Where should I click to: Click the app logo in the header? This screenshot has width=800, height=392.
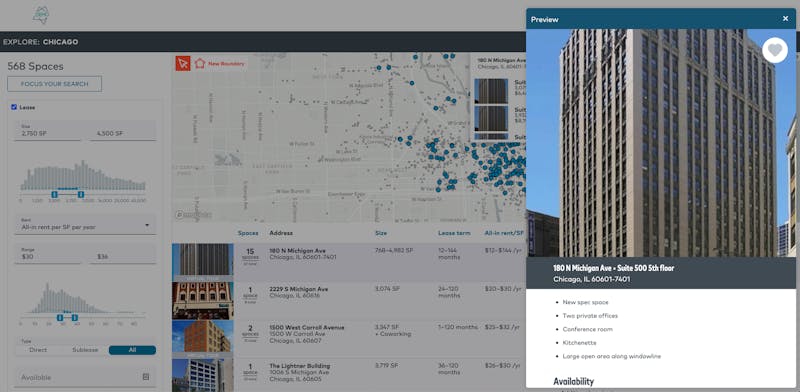coord(41,15)
